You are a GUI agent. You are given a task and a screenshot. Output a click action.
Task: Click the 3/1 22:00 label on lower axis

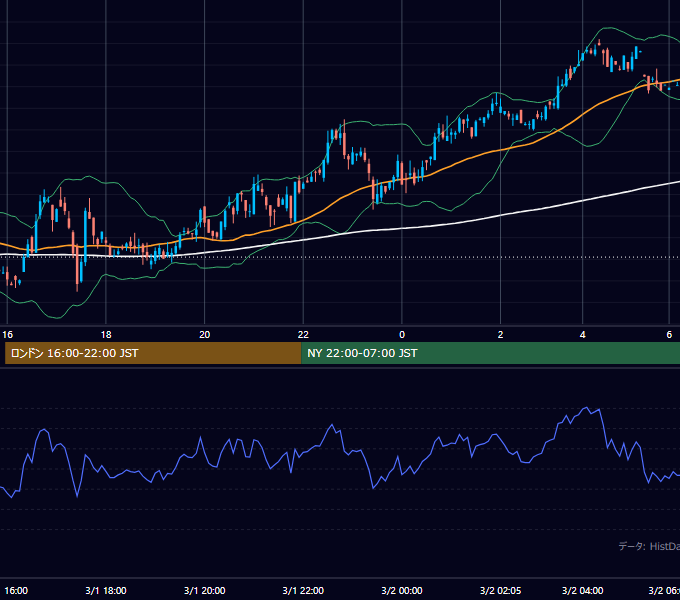point(303,590)
